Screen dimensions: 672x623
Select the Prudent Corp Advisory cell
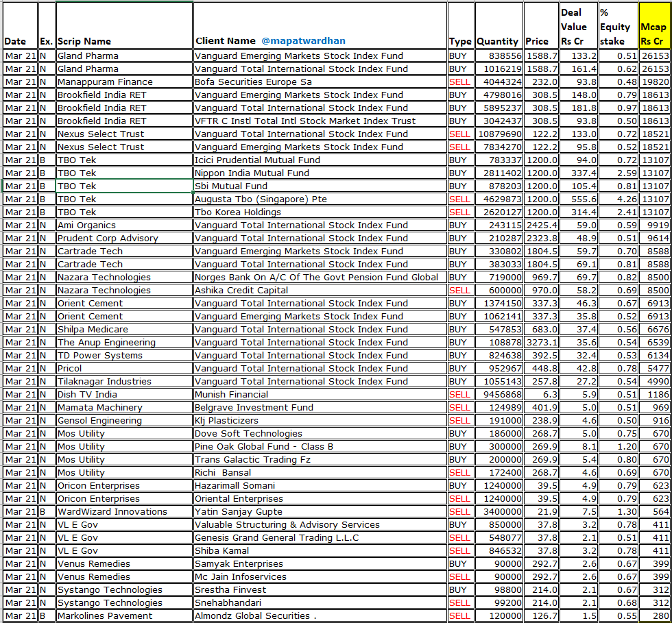[x=124, y=238]
